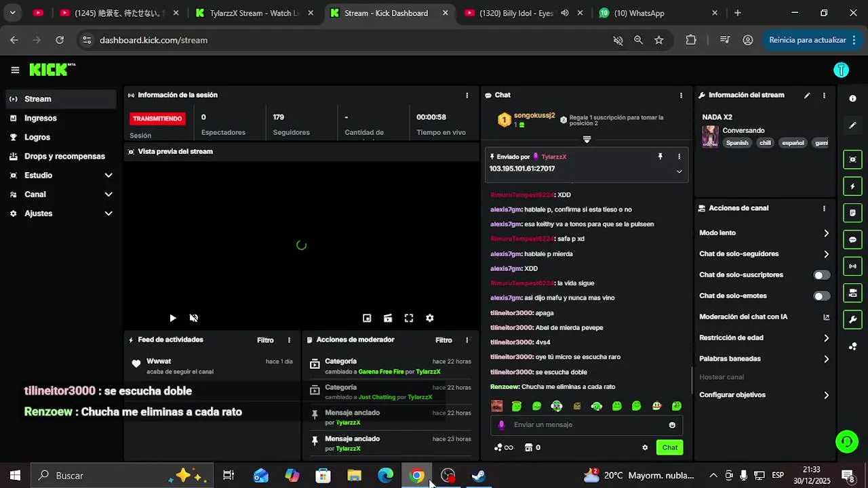
Task: Open picture-in-picture for the stream preview
Action: 367,318
